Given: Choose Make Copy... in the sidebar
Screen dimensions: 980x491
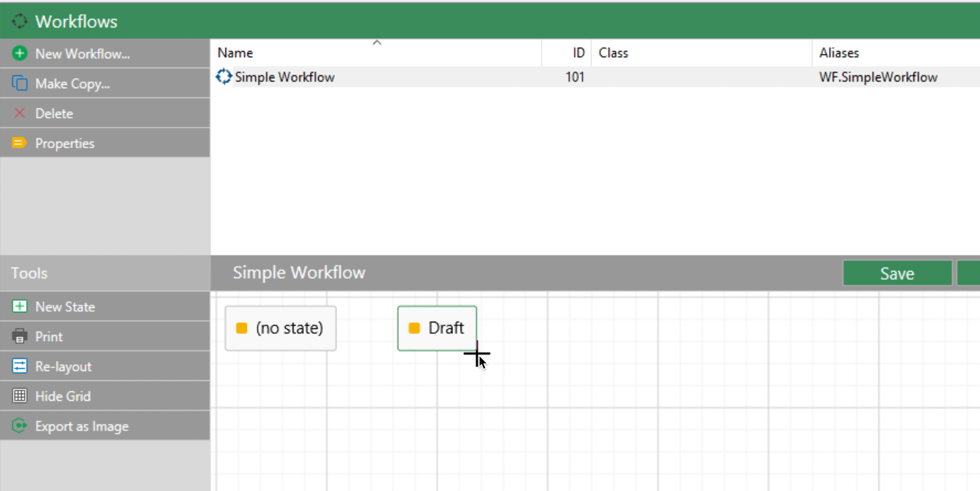Looking at the screenshot, I should pos(105,83).
